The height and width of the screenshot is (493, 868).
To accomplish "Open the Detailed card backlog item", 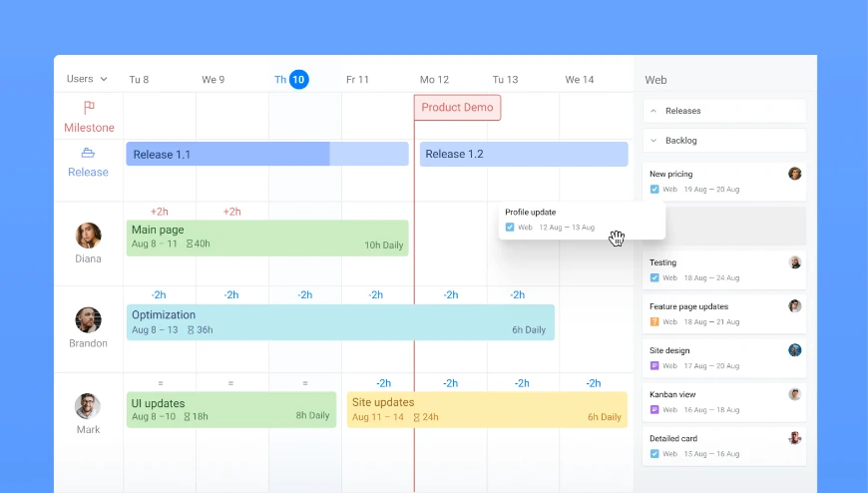I will coord(724,446).
